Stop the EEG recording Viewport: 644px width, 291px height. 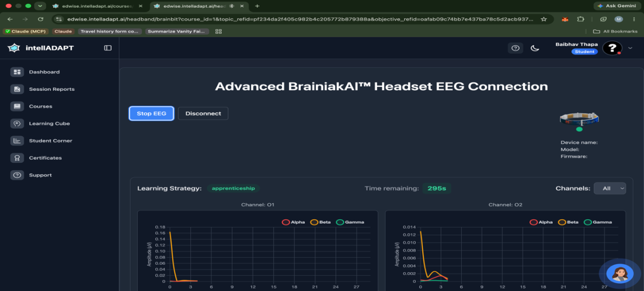[152, 114]
